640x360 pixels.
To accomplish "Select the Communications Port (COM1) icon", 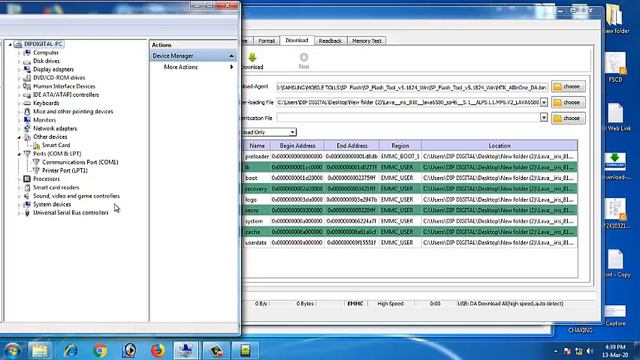I will tap(36, 162).
